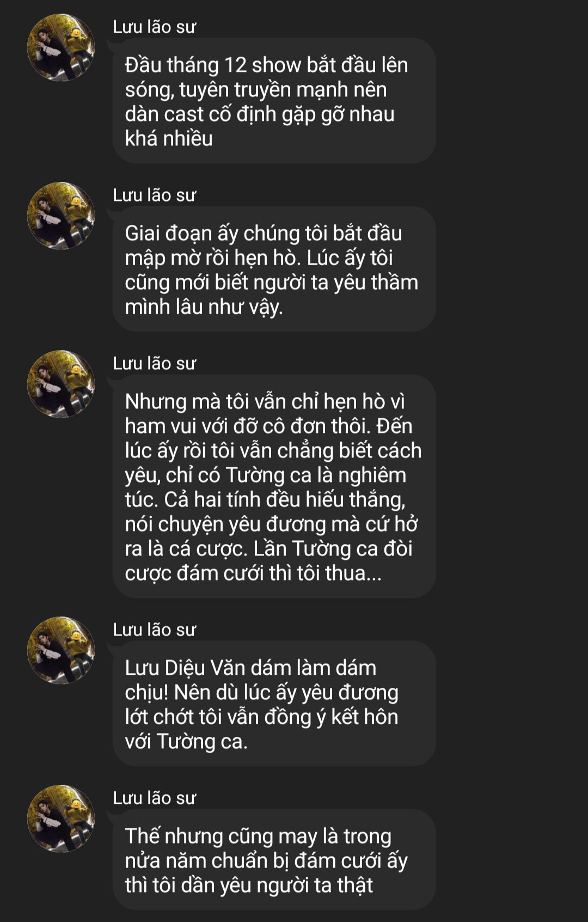Click sender name above 'Nhưng mà tôi vẫn' bubble

pos(154,363)
